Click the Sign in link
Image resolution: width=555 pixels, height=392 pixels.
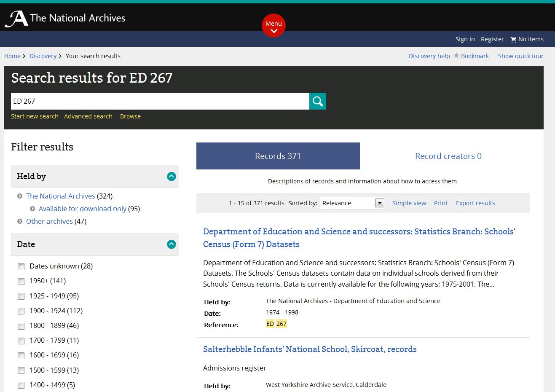(x=465, y=39)
